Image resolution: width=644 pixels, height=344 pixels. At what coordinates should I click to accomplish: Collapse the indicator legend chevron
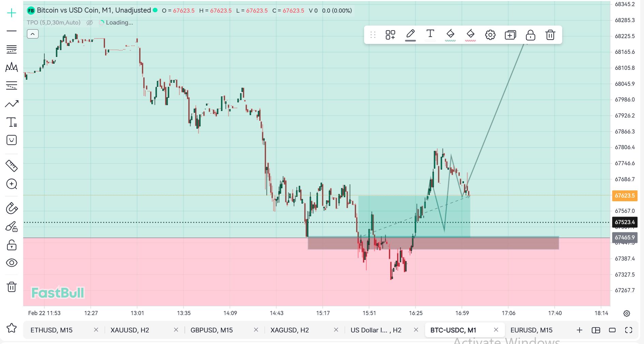(33, 34)
